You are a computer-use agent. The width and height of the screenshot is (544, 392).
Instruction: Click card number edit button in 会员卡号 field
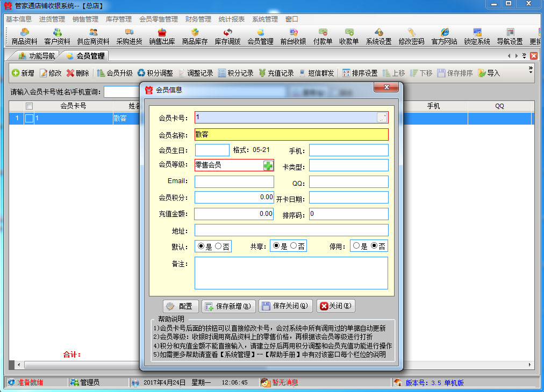point(382,118)
